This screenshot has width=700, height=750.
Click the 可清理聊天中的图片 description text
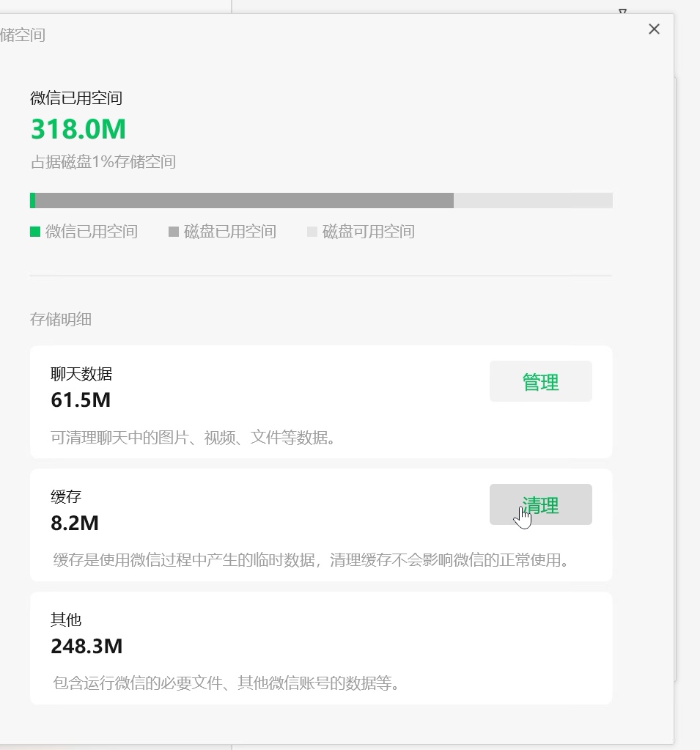[193, 437]
